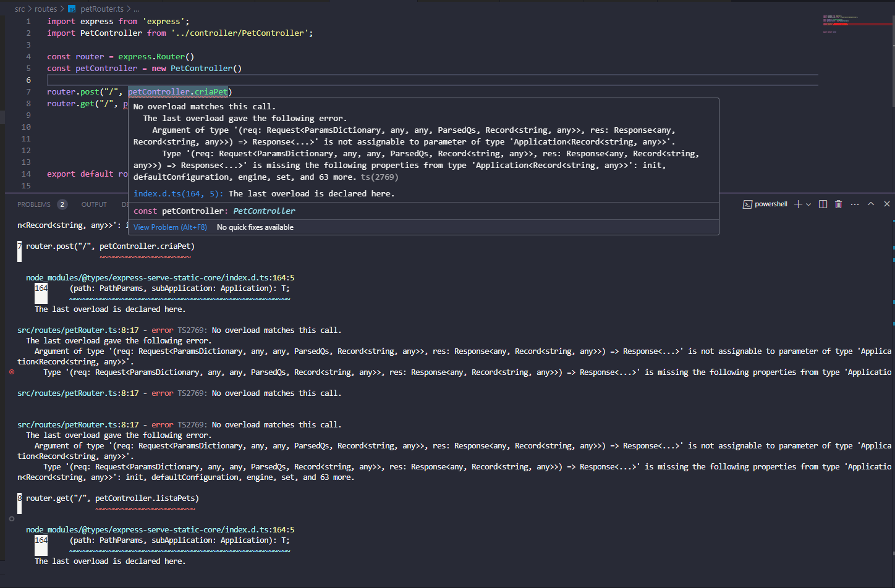Click first node_modules index.d.ts:164:5 terminal path

160,278
